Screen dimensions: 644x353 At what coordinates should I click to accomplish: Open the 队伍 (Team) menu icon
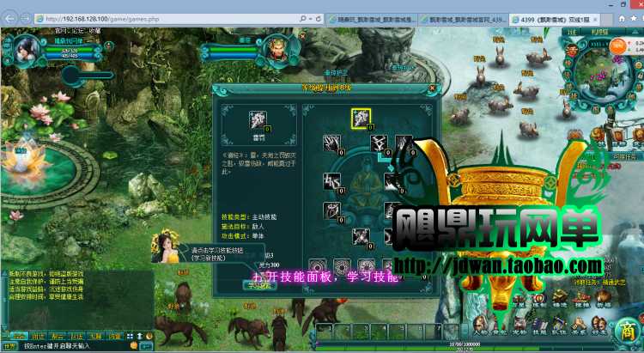click(560, 325)
